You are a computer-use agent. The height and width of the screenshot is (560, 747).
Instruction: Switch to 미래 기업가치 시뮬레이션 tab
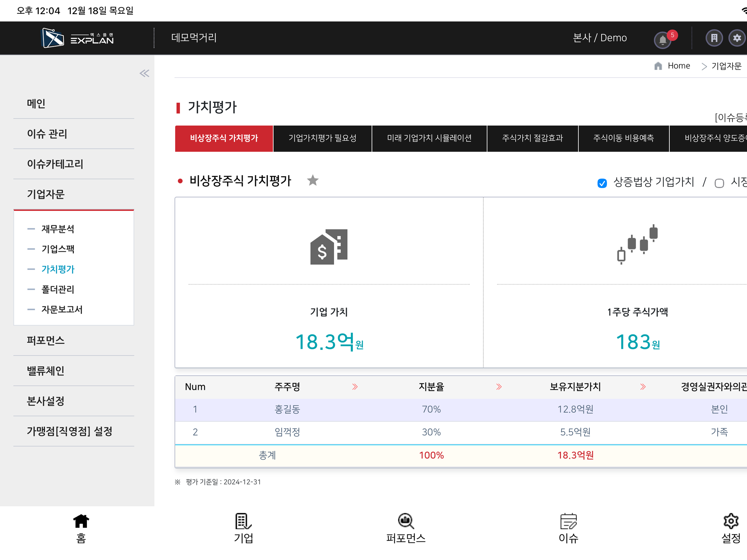tap(429, 138)
